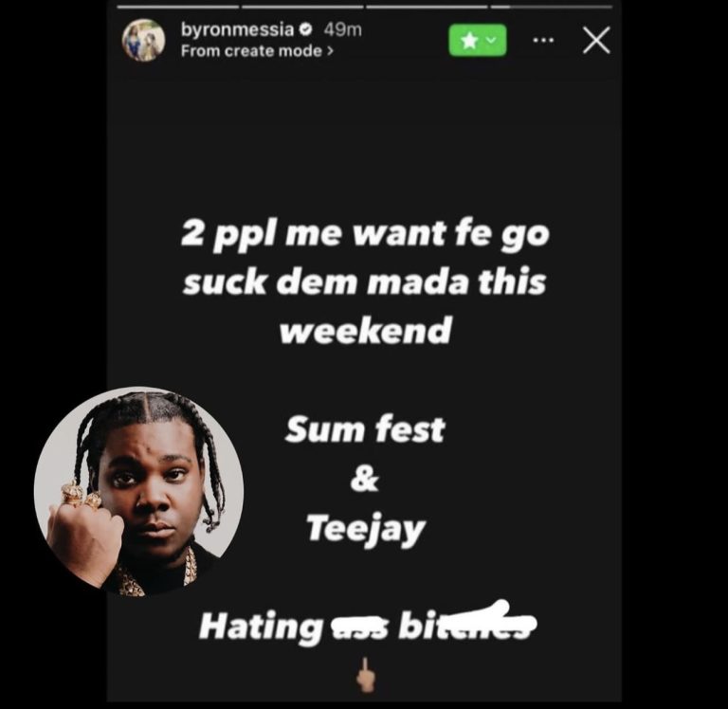Image resolution: width=728 pixels, height=709 pixels.
Task: Jump to second story progress segment
Action: (x=302, y=7)
